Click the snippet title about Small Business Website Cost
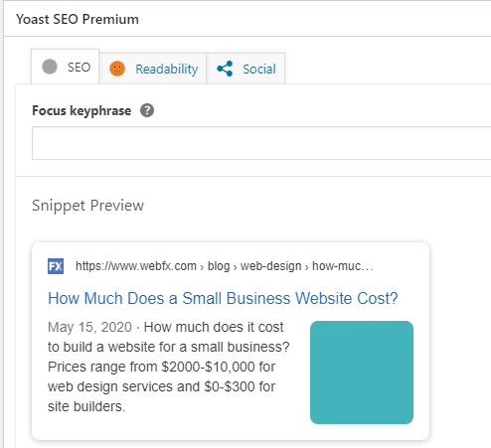Screen dimensions: 491x448 point(223,298)
